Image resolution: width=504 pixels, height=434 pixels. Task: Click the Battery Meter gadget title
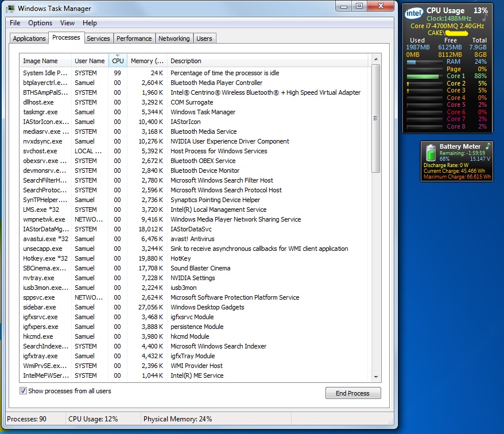coord(460,146)
